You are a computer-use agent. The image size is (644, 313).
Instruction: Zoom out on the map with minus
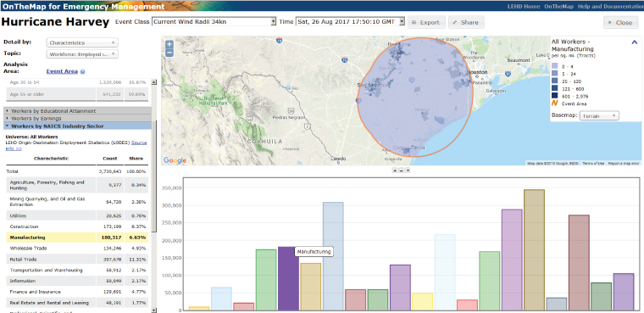point(169,53)
